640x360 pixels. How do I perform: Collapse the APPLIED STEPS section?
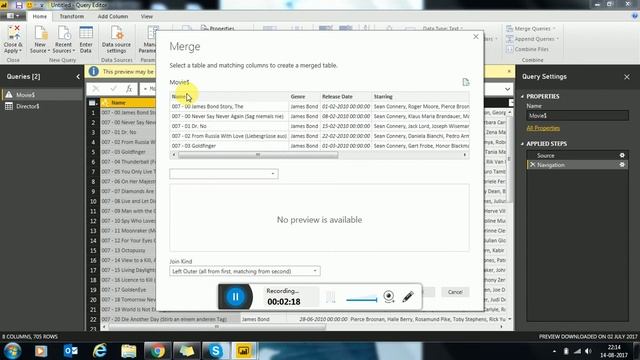coord(522,144)
